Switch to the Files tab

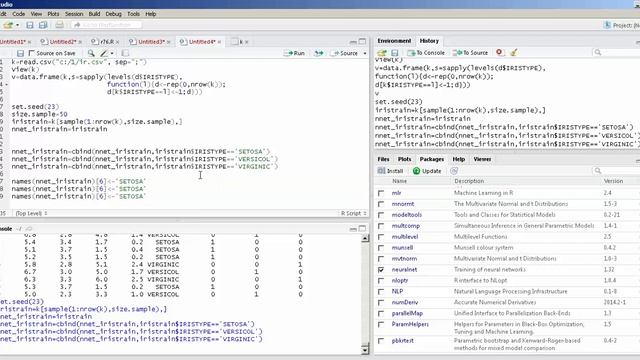[x=383, y=159]
